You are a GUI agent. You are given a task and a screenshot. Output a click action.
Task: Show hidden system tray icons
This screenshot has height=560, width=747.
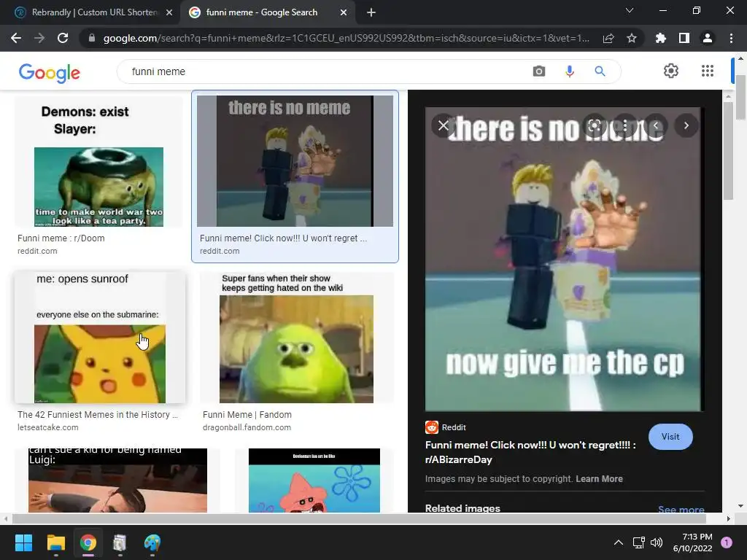point(619,542)
